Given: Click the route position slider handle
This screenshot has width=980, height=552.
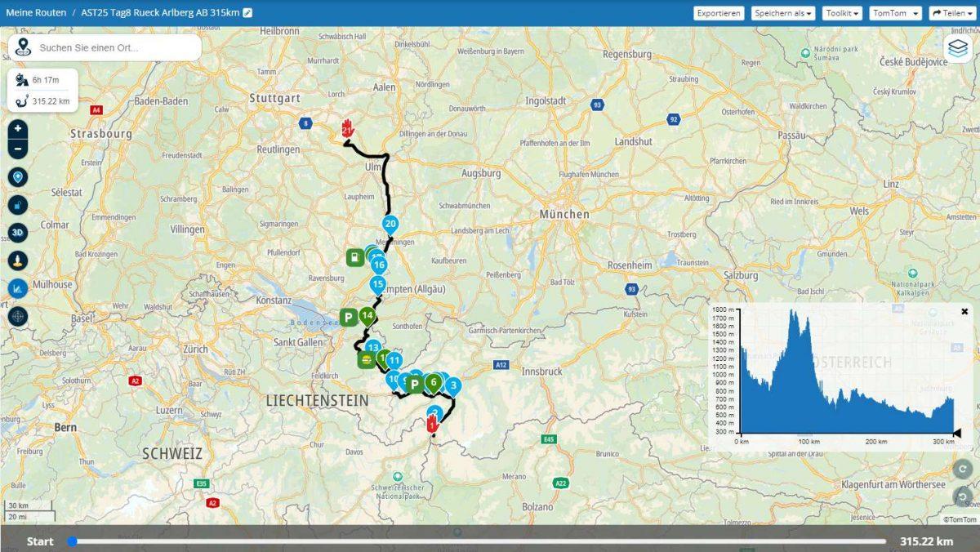Looking at the screenshot, I should 72,541.
